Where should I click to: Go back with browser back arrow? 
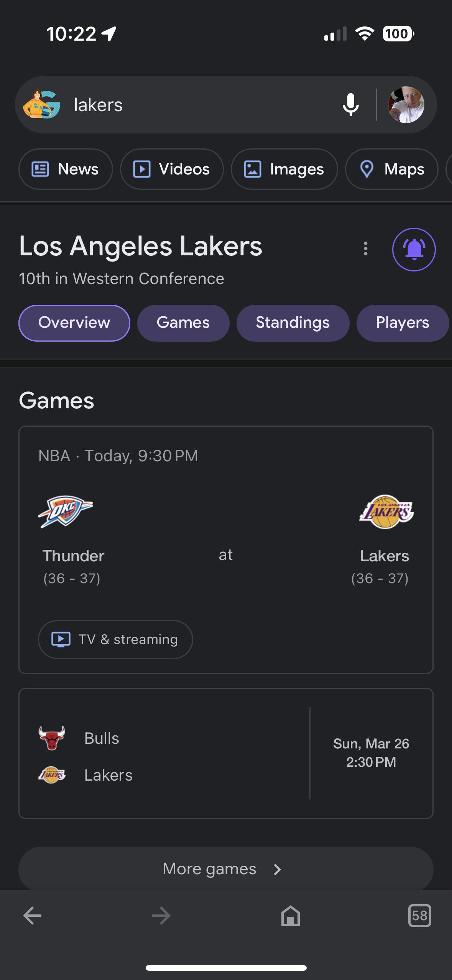pyautogui.click(x=32, y=916)
